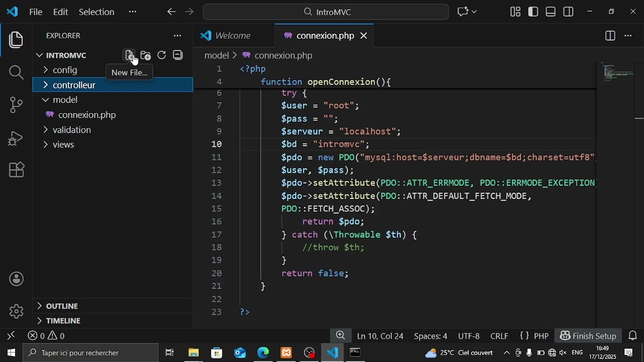Image resolution: width=644 pixels, height=362 pixels.
Task: Place cursor on line 16 return $pdo
Action: click(x=333, y=221)
